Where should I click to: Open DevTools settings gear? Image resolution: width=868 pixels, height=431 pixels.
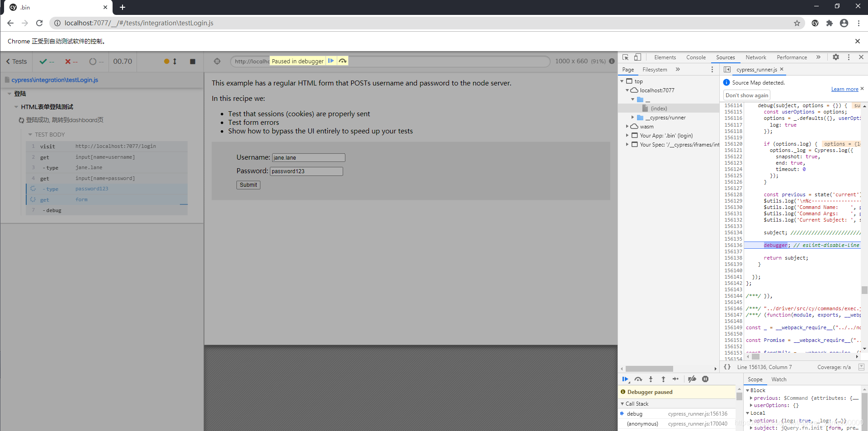coord(836,57)
